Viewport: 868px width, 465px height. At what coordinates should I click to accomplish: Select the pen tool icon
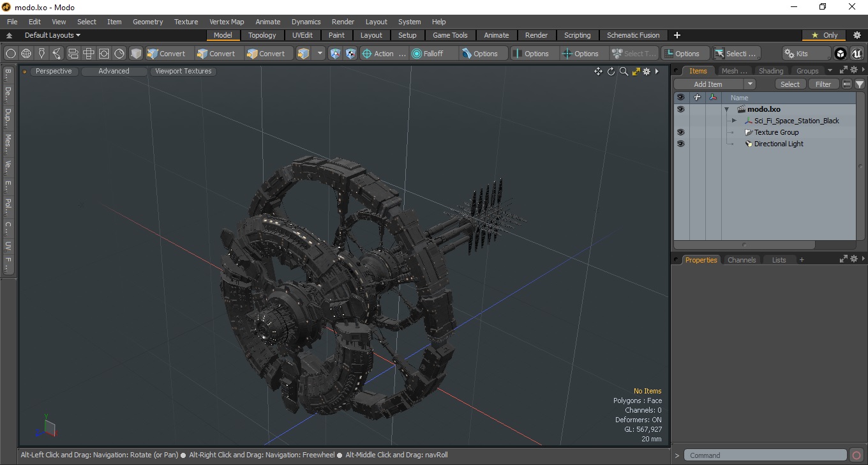41,54
